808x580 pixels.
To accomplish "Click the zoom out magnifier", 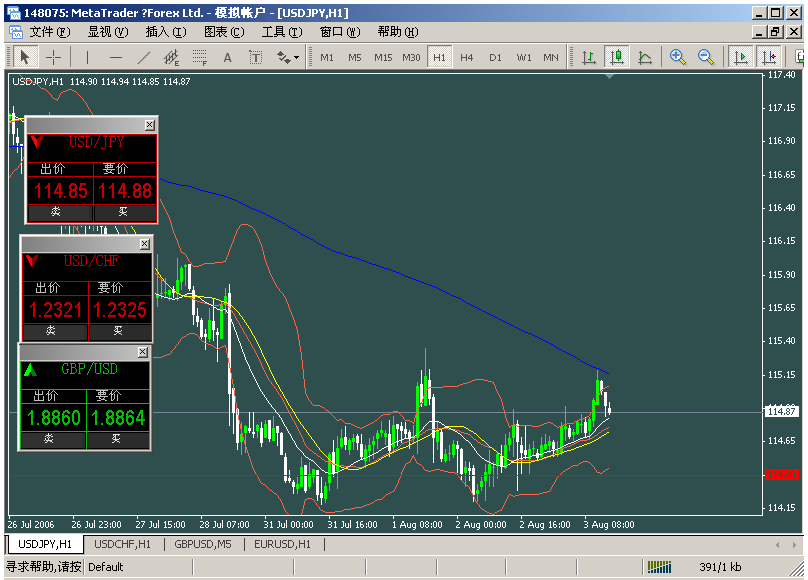I will point(706,57).
